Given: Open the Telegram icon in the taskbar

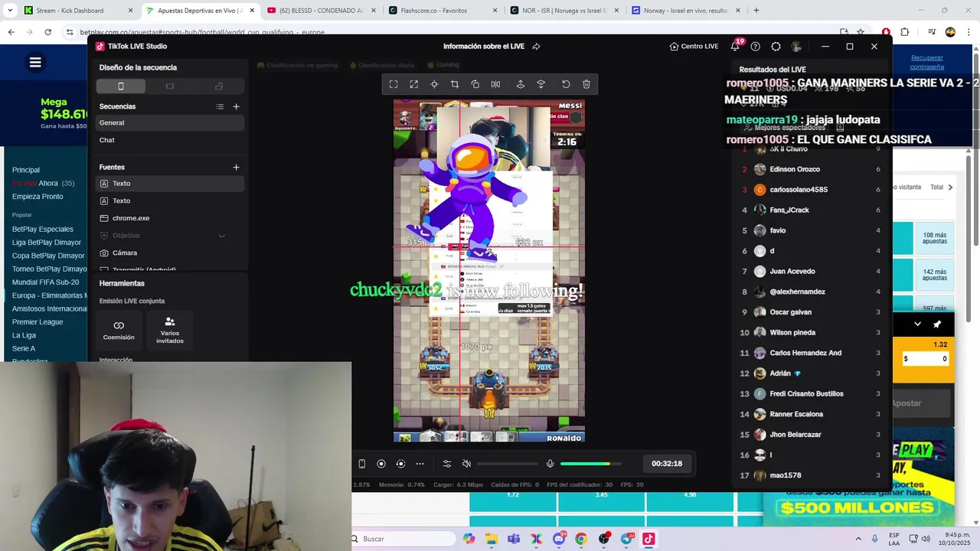Looking at the screenshot, I should [626, 539].
